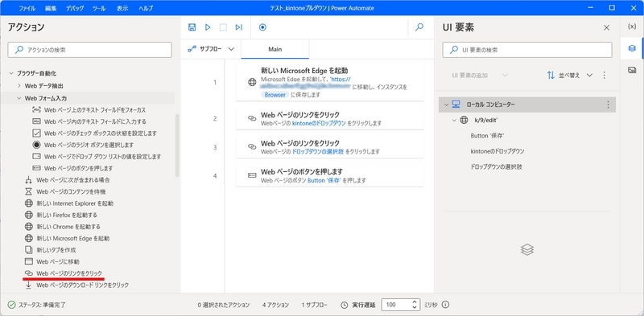644x316 pixels.
Task: Select the ドロップダウンの選択肢 UI element
Action: [x=496, y=167]
